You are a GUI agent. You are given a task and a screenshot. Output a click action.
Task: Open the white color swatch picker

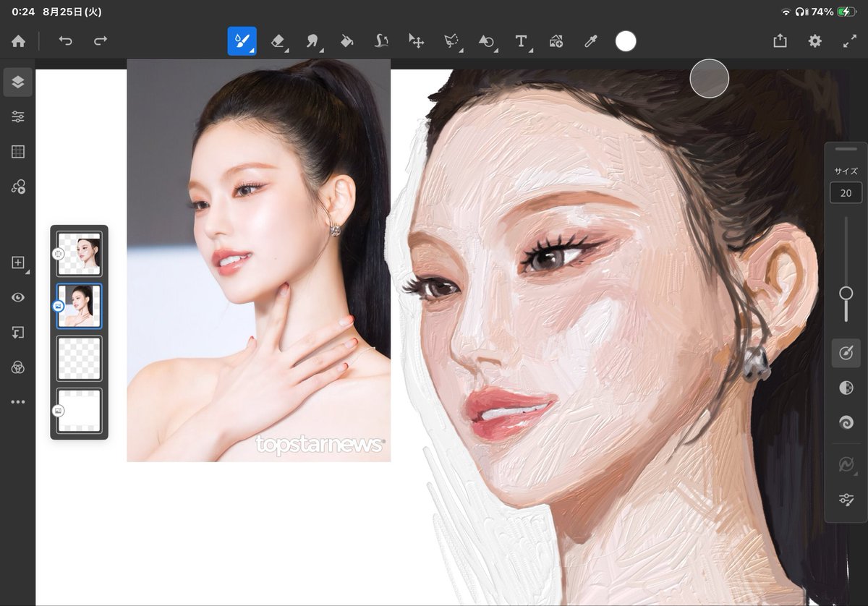pos(626,41)
